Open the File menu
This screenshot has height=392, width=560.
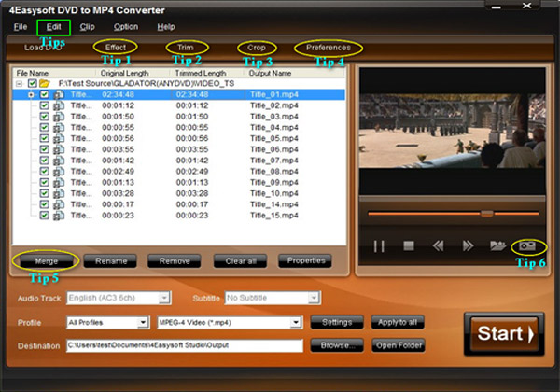[x=21, y=27]
